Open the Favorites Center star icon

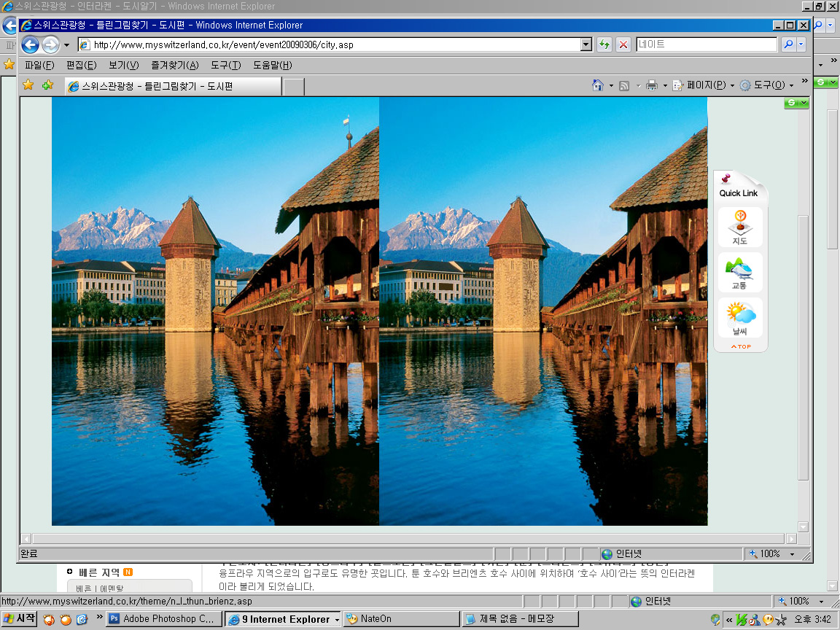click(x=28, y=85)
